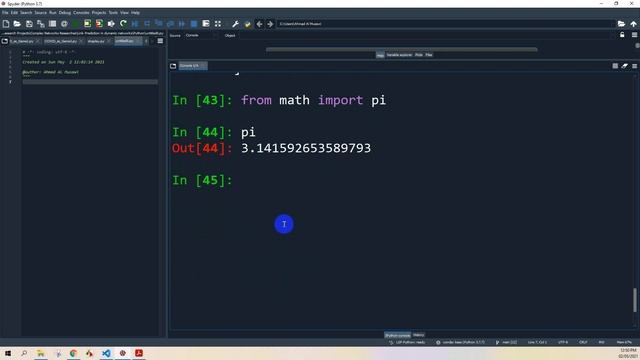The height and width of the screenshot is (360, 640).
Task: Open the PYTHONPATH manager
Action: tap(247, 24)
